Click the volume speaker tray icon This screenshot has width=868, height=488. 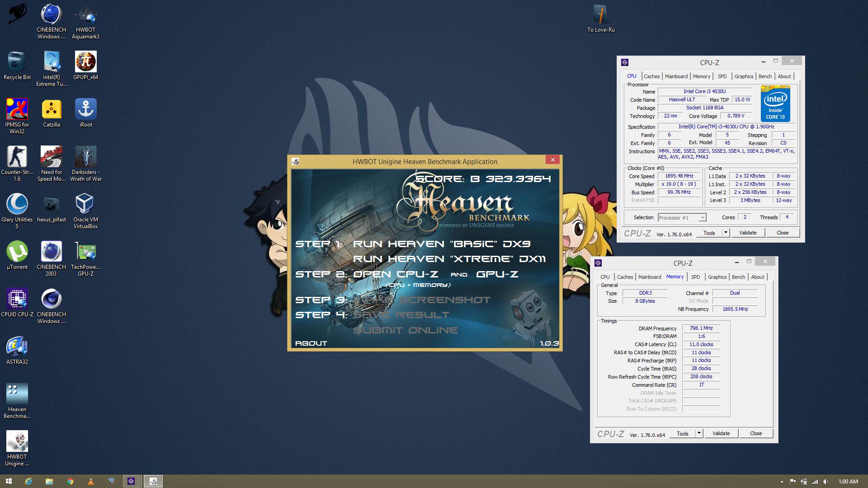(x=826, y=482)
